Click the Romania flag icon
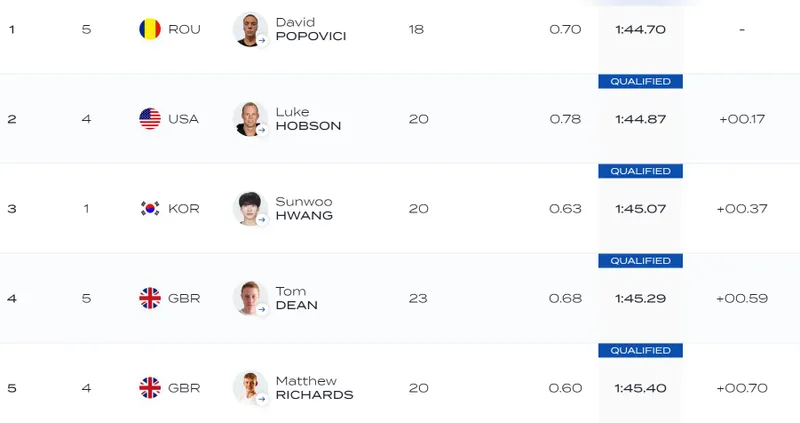This screenshot has height=423, width=800. click(x=150, y=29)
